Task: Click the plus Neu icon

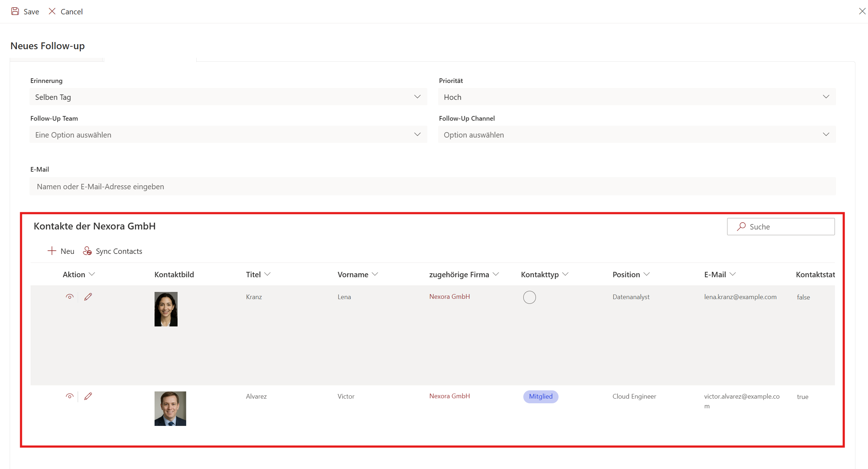Action: tap(52, 251)
